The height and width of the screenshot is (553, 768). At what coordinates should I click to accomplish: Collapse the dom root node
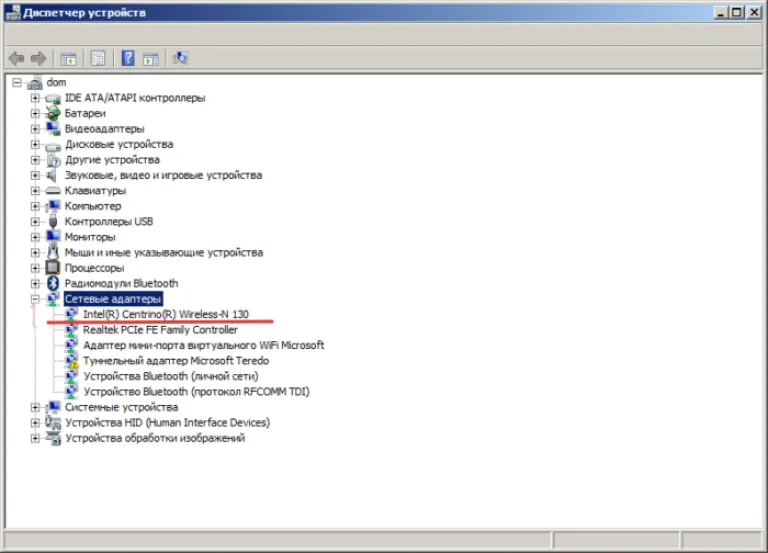click(17, 83)
